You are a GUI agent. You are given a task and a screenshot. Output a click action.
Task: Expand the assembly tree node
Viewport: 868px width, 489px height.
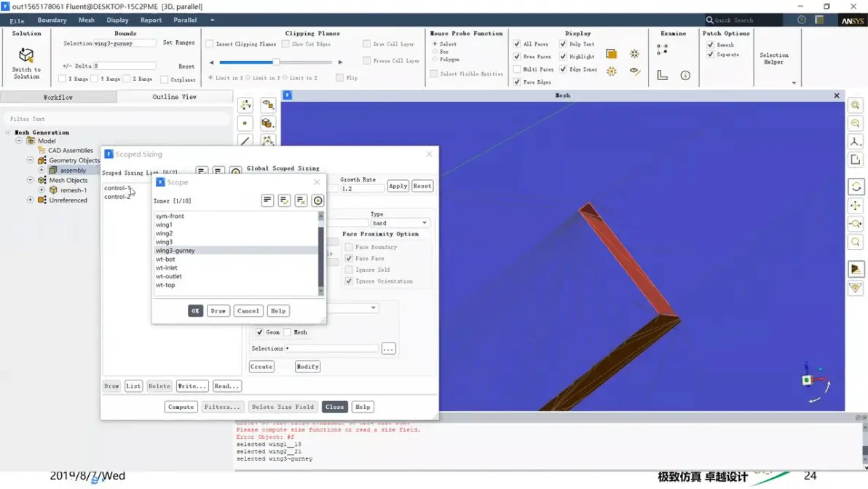[x=42, y=170]
